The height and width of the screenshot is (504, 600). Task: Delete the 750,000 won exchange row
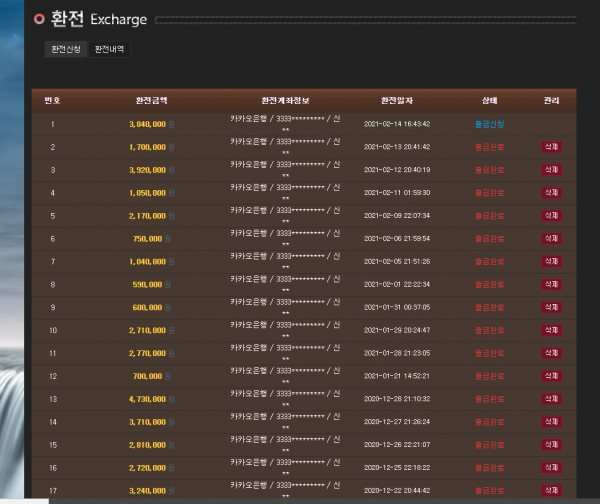point(551,239)
